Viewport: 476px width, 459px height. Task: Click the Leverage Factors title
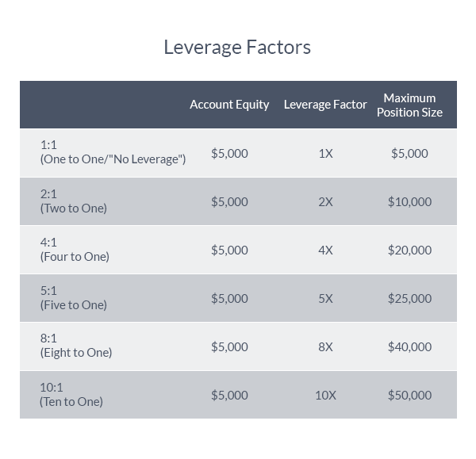pos(237,48)
